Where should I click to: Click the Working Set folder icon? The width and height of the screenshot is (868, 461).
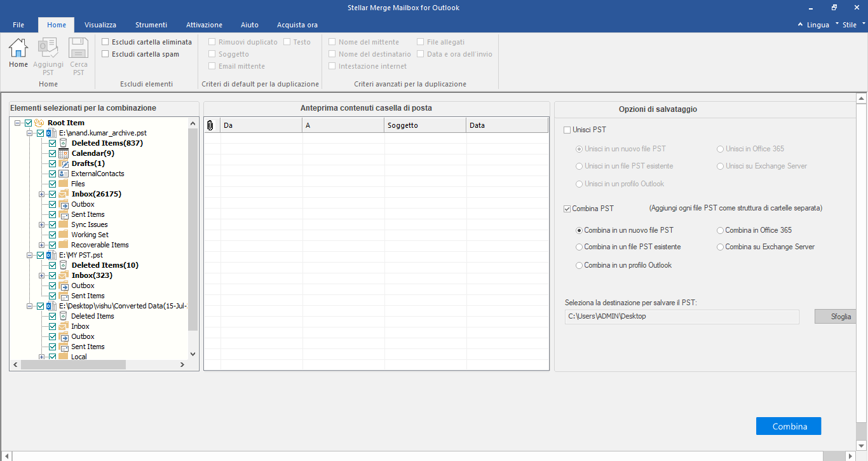pyautogui.click(x=64, y=235)
